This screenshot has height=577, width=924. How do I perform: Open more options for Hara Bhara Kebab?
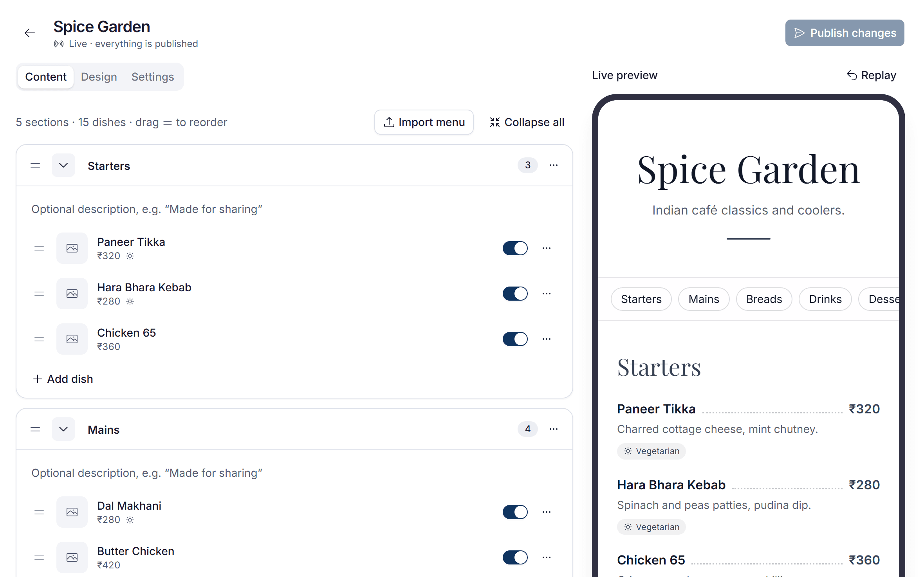point(547,294)
